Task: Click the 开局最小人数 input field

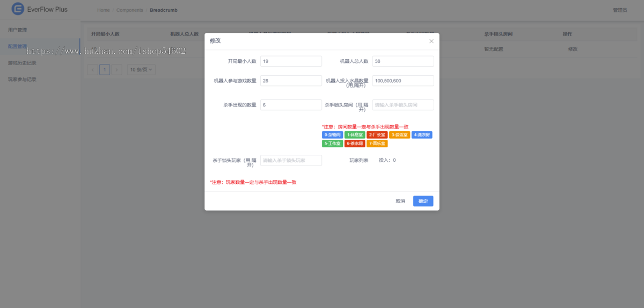Action: coord(291,61)
